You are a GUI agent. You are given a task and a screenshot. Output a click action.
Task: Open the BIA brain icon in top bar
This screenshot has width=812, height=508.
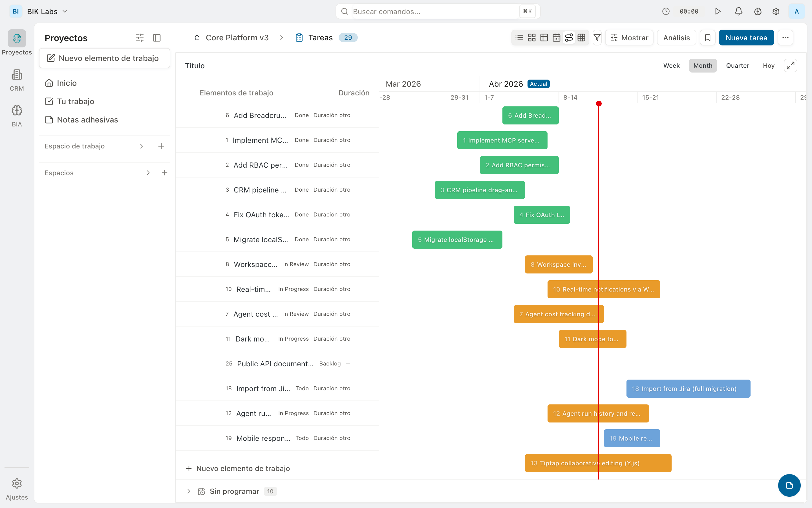758,11
